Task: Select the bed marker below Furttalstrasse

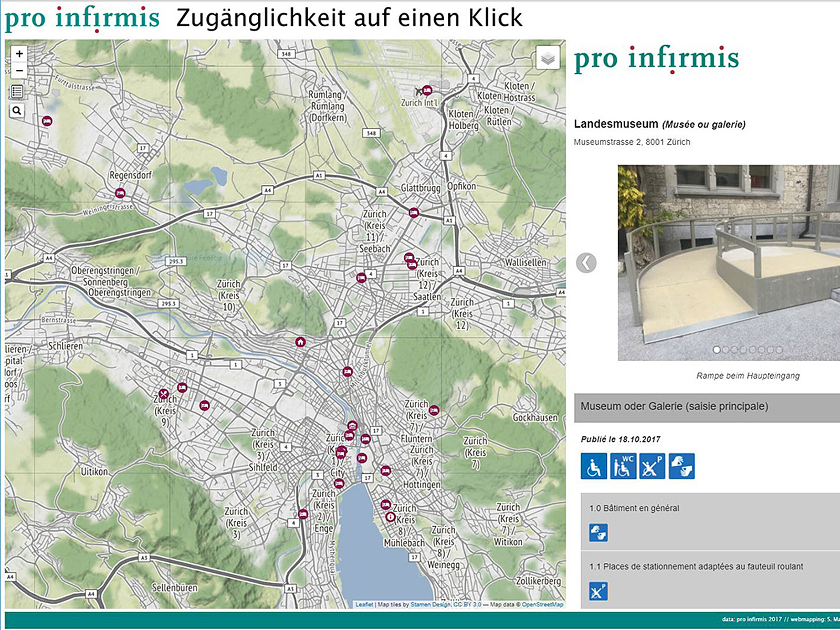Action: click(x=47, y=121)
